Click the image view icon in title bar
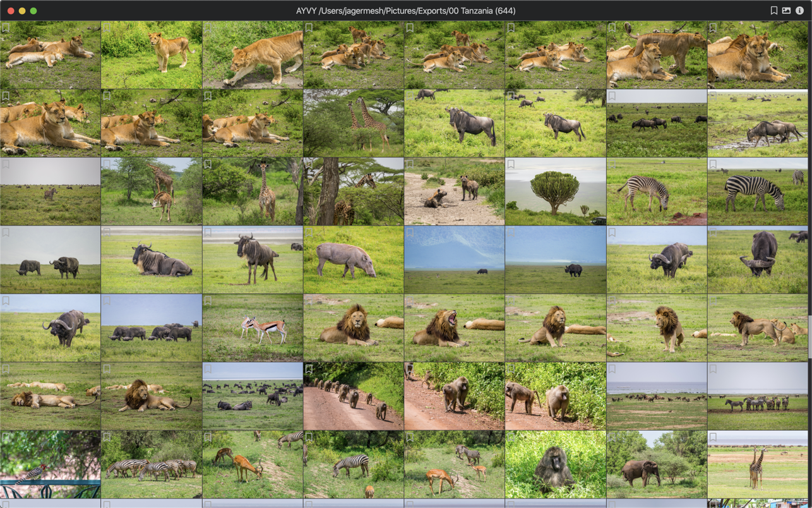The image size is (812, 508). point(786,11)
